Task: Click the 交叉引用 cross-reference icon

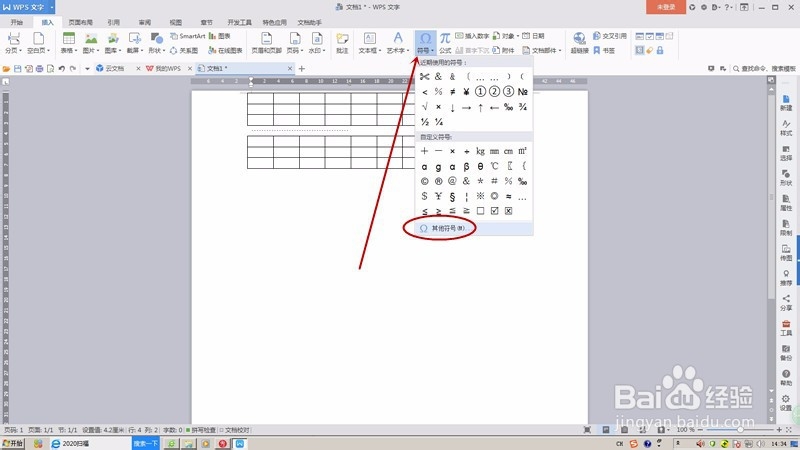Action: pyautogui.click(x=609, y=36)
